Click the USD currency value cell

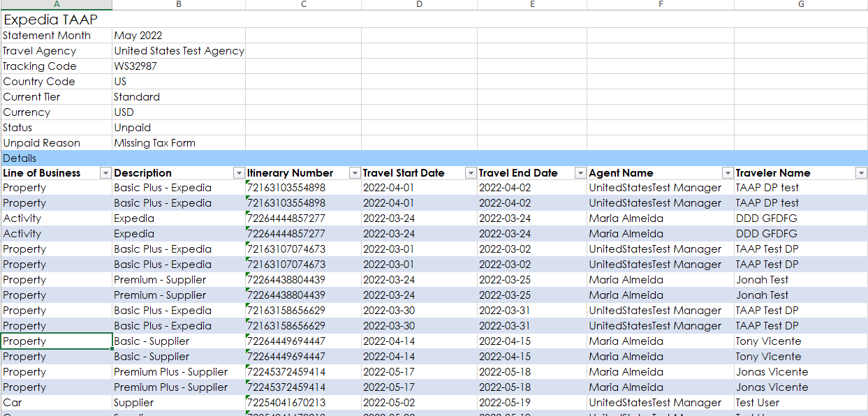(x=179, y=112)
